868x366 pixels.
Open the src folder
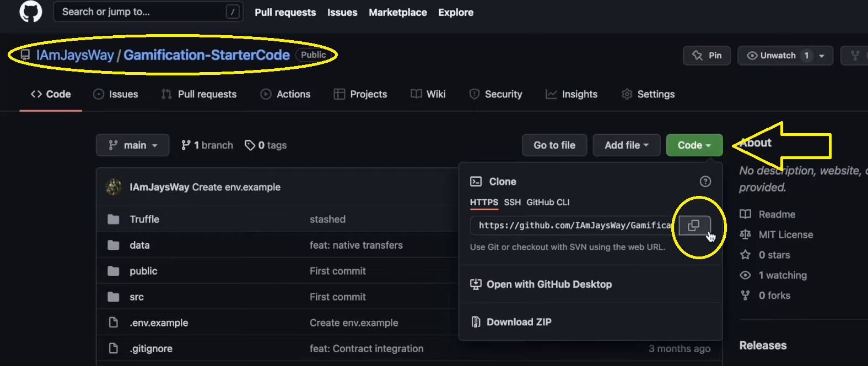click(137, 297)
